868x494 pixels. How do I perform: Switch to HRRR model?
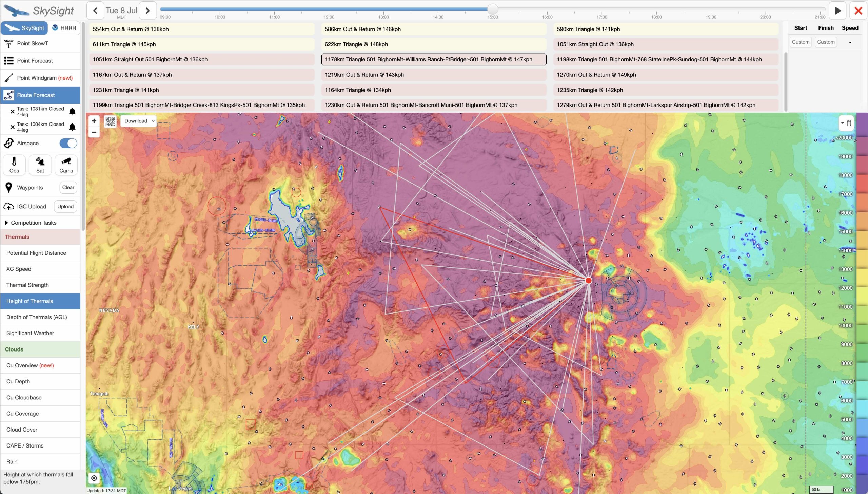pyautogui.click(x=64, y=28)
